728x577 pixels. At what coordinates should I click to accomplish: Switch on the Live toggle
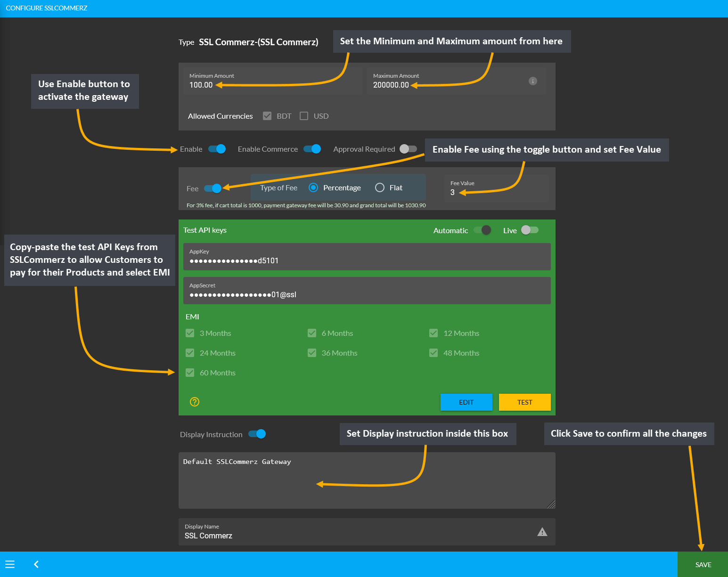(x=530, y=230)
